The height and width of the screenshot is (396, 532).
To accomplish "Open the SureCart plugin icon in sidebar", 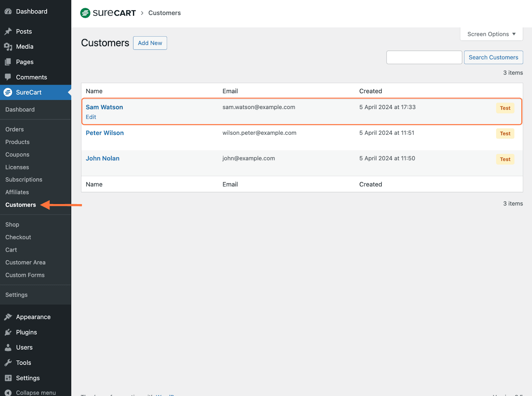I will point(8,92).
